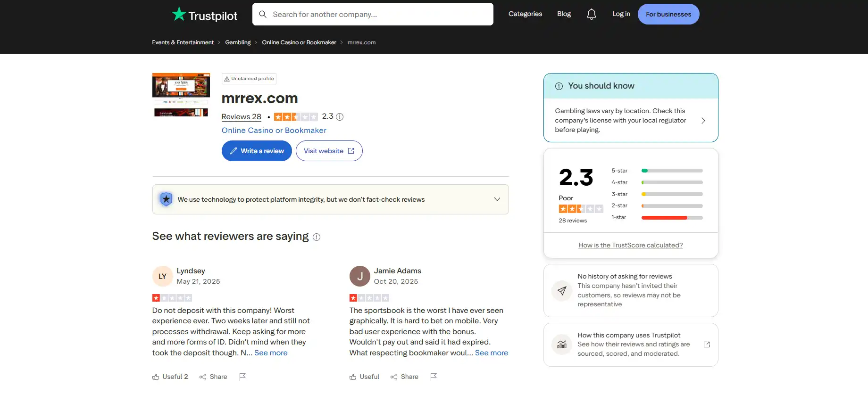Open the You should know chevron
868x402 pixels.
703,121
